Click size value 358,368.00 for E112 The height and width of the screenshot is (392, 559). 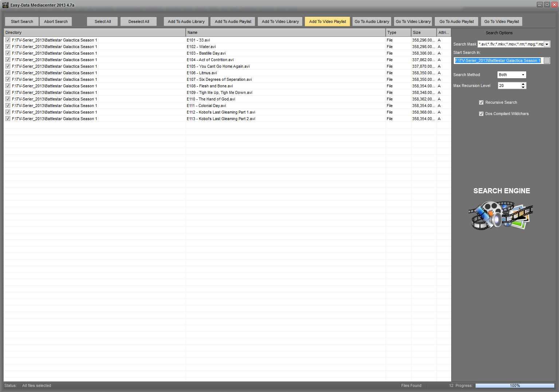tap(424, 112)
